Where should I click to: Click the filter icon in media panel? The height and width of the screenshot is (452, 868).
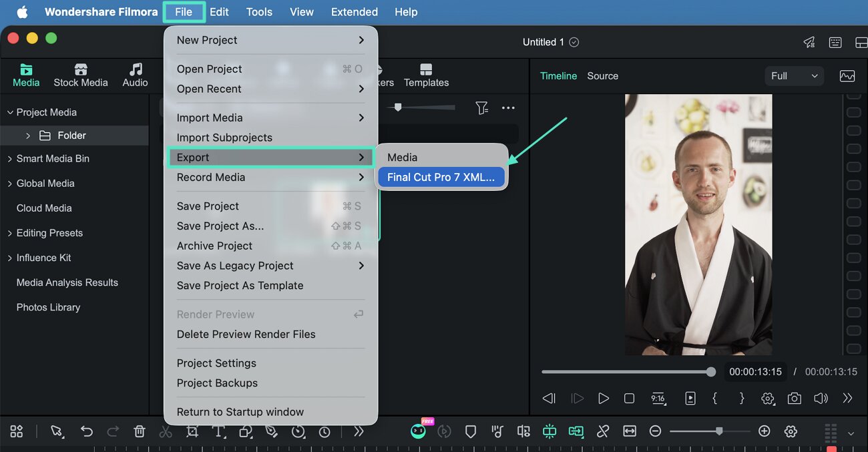(481, 107)
